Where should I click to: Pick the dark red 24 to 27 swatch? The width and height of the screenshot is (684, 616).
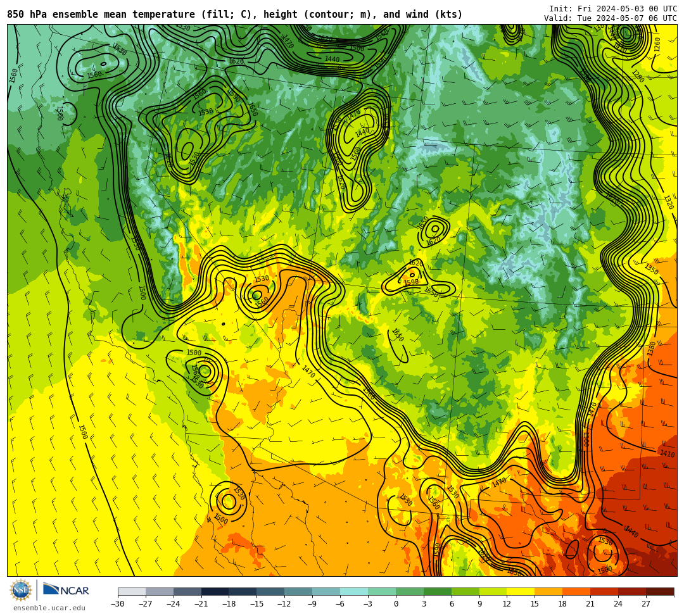click(633, 591)
